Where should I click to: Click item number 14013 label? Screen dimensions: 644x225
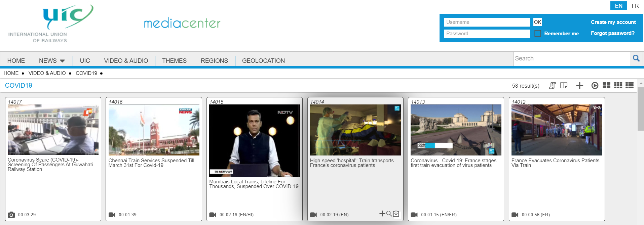coord(418,102)
